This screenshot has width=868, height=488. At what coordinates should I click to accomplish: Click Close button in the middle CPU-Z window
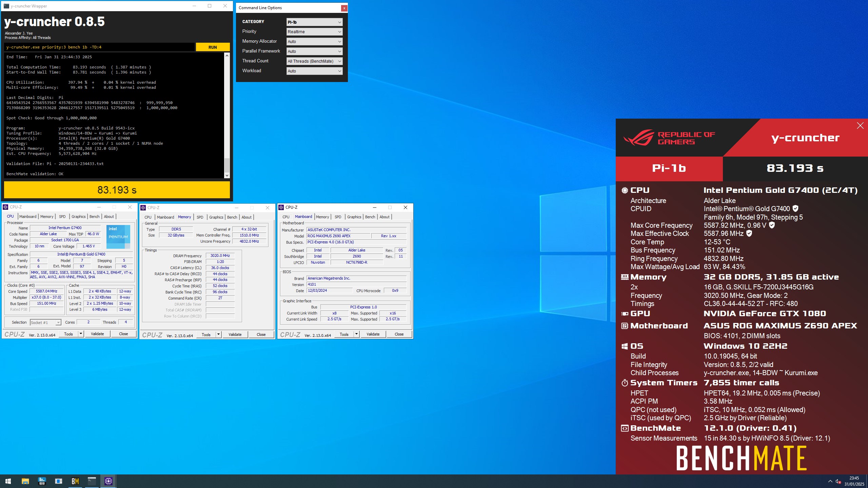point(261,334)
